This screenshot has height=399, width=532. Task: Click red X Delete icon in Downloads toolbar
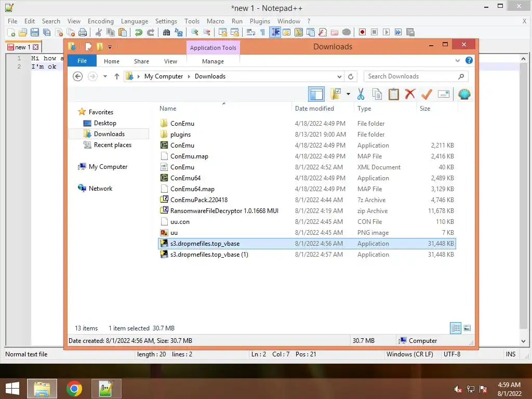click(x=410, y=94)
